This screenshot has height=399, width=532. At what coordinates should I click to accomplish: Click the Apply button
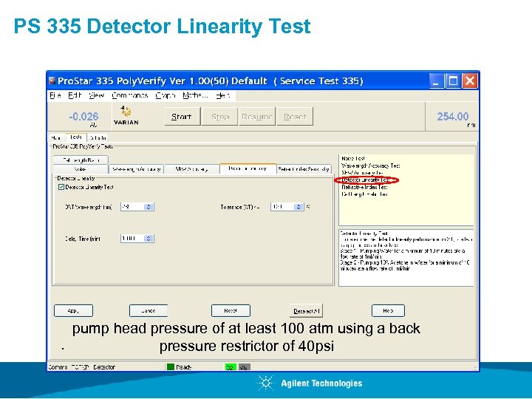click(x=73, y=311)
